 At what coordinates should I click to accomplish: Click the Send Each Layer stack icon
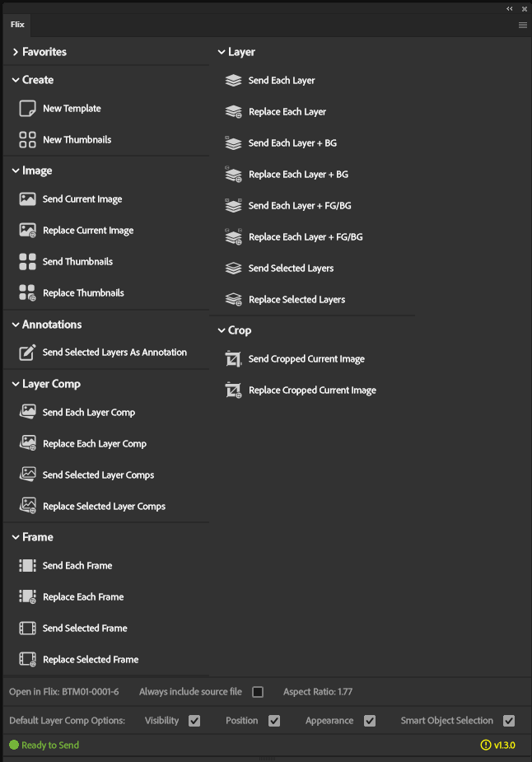click(x=233, y=81)
